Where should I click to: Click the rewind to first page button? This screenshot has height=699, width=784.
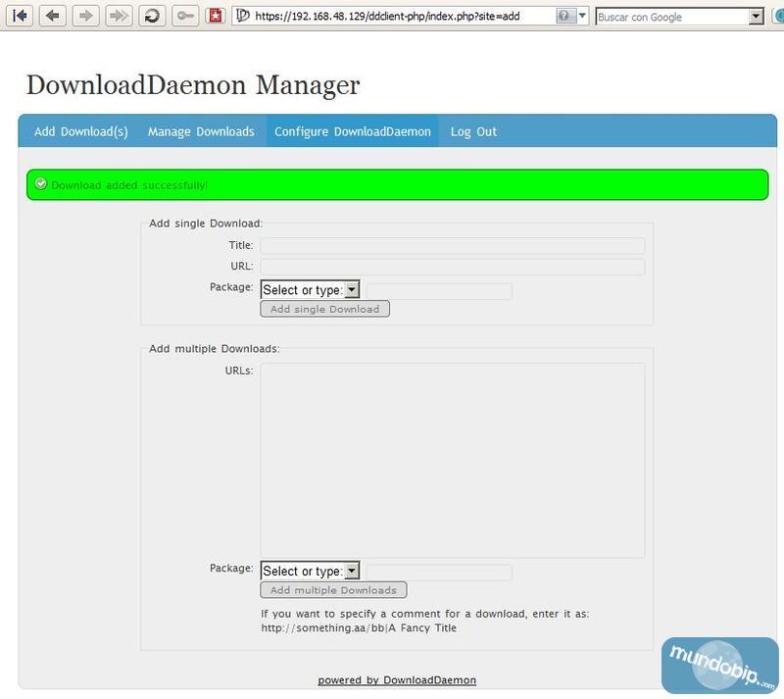pos(20,16)
